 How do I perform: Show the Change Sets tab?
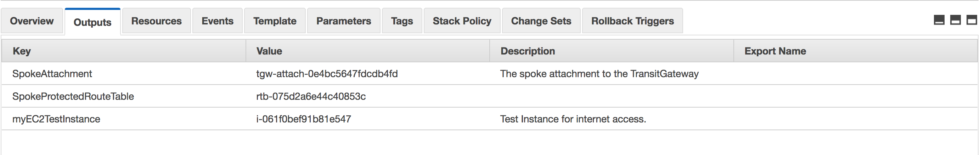pos(541,21)
